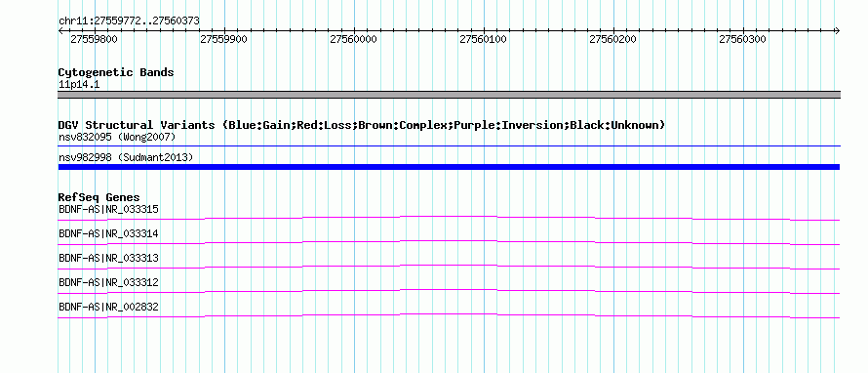Click the chr11:27559772..27560373 region label

click(x=129, y=21)
